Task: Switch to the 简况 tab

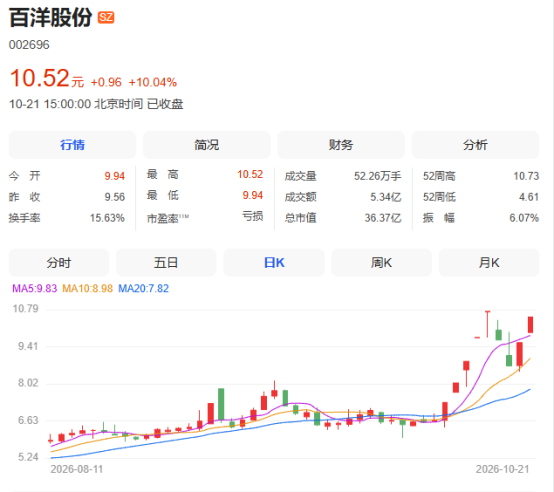Action: pyautogui.click(x=206, y=145)
